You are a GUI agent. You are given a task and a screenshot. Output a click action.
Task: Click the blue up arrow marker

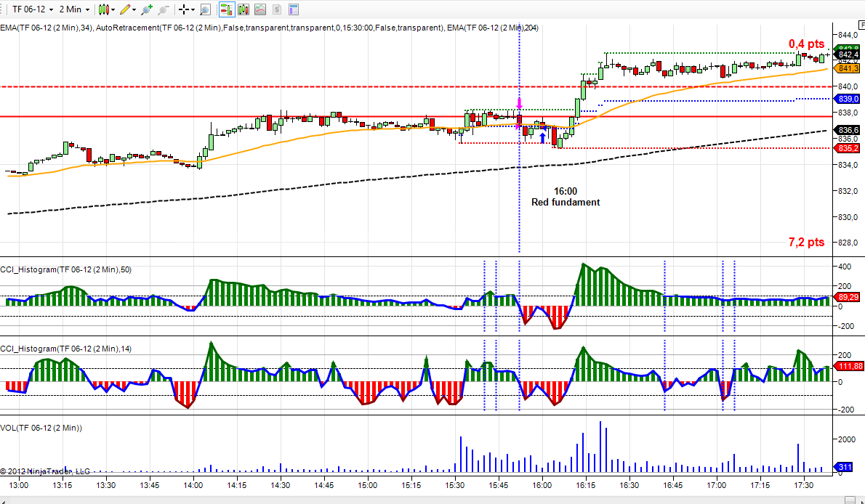(x=542, y=138)
